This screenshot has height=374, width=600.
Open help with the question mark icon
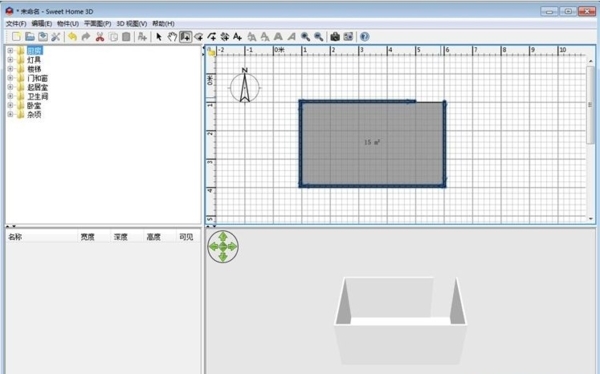click(x=365, y=37)
